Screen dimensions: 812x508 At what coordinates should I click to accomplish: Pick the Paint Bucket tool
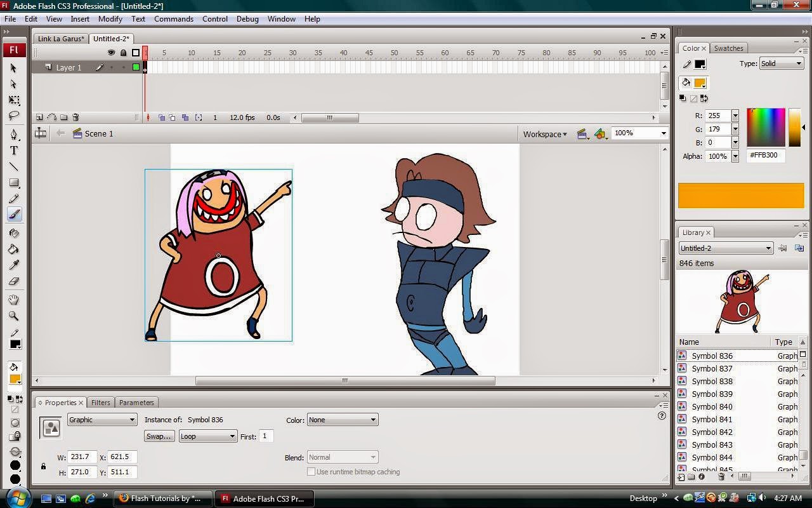(x=14, y=250)
